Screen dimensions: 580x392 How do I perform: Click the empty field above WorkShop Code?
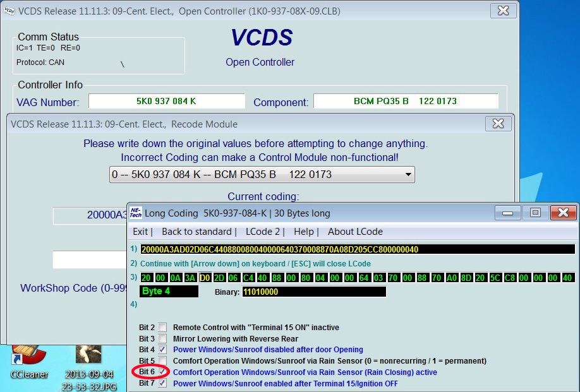(x=90, y=259)
